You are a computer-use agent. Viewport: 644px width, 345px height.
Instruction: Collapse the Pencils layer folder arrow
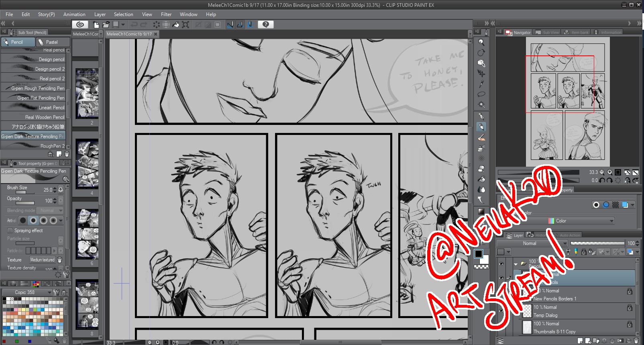(516, 264)
